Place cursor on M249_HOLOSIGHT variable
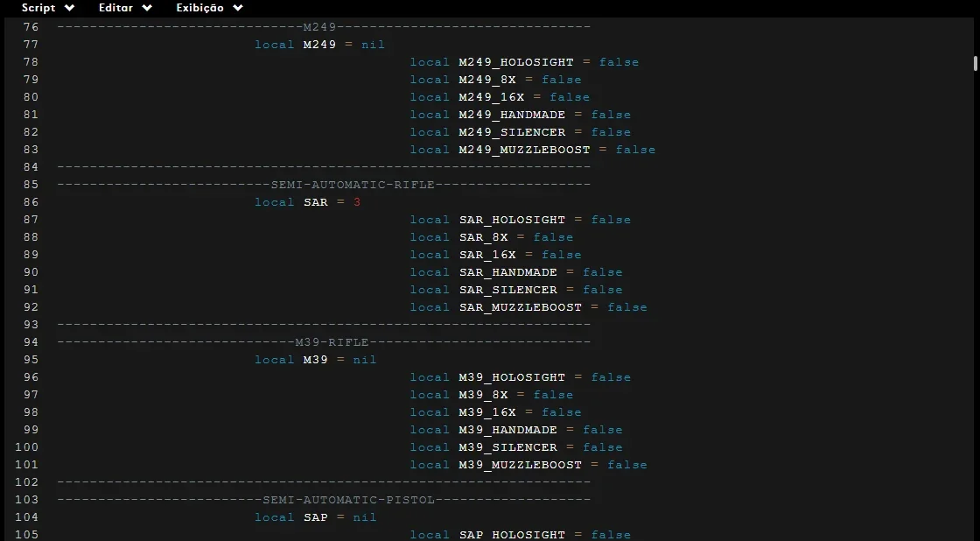The width and height of the screenshot is (980, 541). (516, 62)
